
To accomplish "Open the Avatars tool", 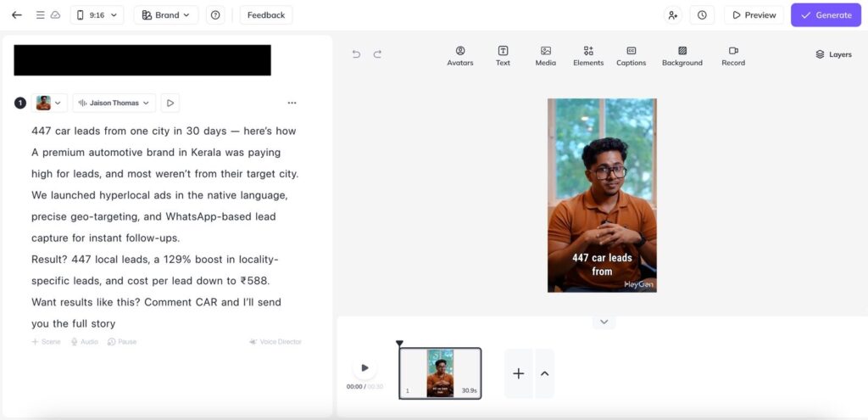I will pos(460,56).
